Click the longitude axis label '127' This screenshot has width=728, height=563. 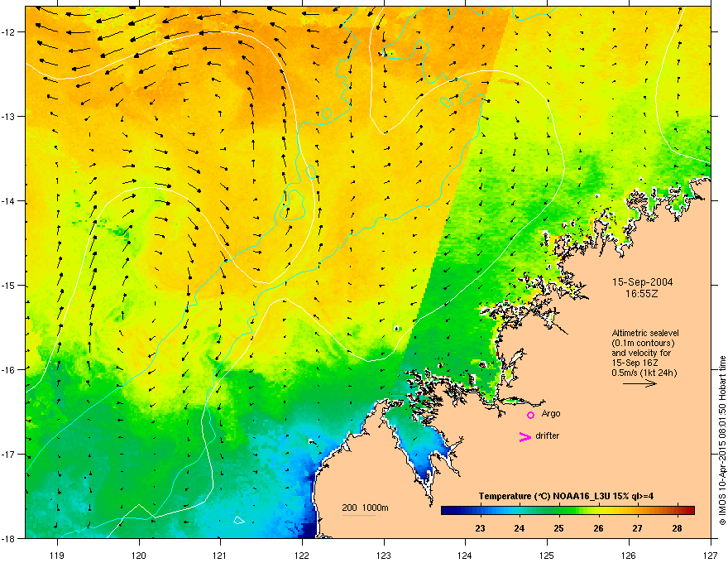click(x=711, y=555)
